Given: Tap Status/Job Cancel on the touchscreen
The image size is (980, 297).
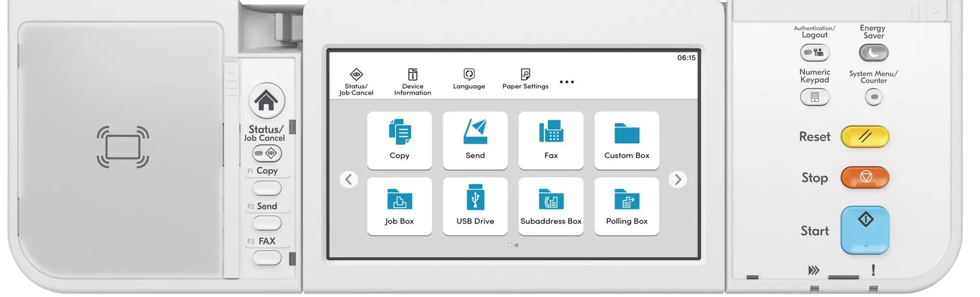Looking at the screenshot, I should [356, 82].
